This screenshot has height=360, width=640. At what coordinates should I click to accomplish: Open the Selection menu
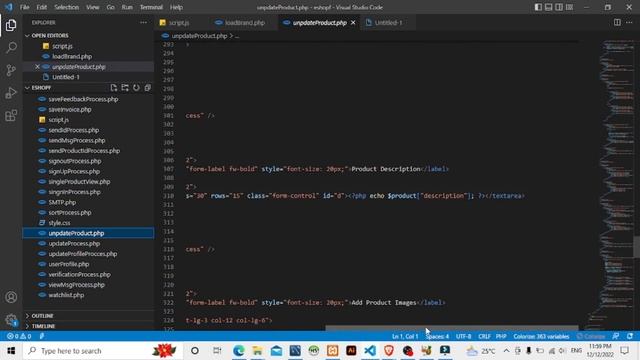[67, 7]
